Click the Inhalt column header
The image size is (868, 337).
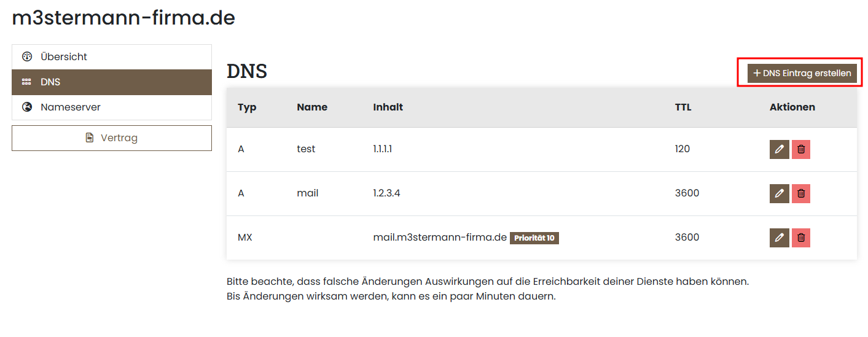pos(388,107)
